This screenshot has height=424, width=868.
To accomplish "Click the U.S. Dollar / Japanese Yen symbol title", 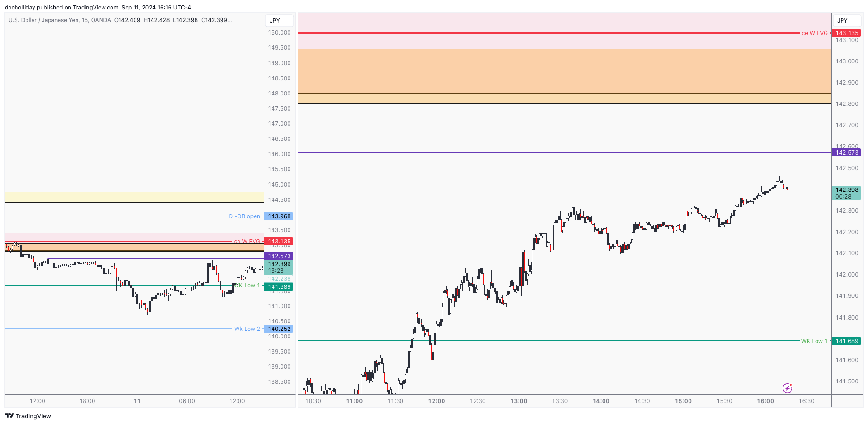I will [x=60, y=20].
